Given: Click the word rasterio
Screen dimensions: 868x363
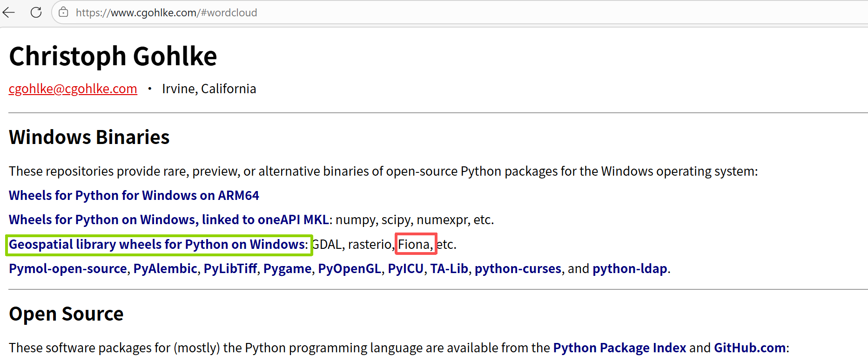Looking at the screenshot, I should pos(370,244).
